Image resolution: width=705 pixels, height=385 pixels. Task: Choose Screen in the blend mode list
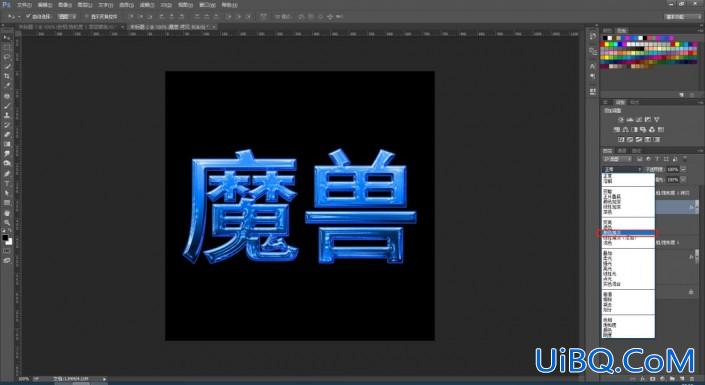[628, 228]
